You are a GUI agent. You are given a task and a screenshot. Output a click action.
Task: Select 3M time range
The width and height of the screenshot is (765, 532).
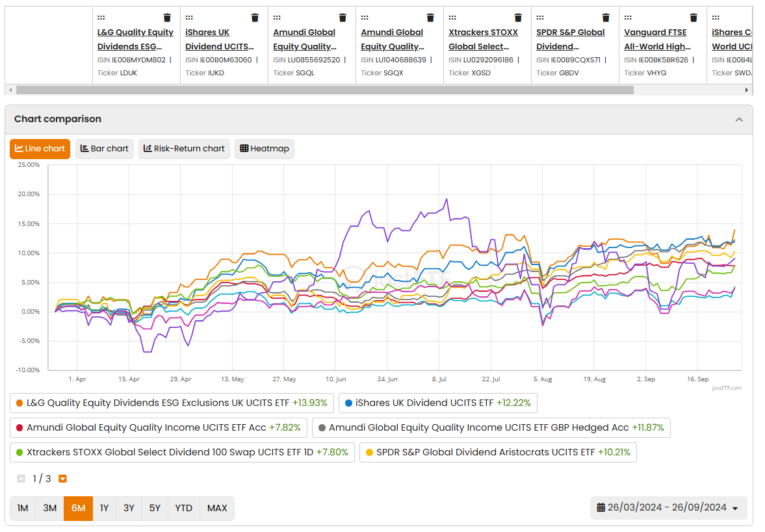point(50,508)
